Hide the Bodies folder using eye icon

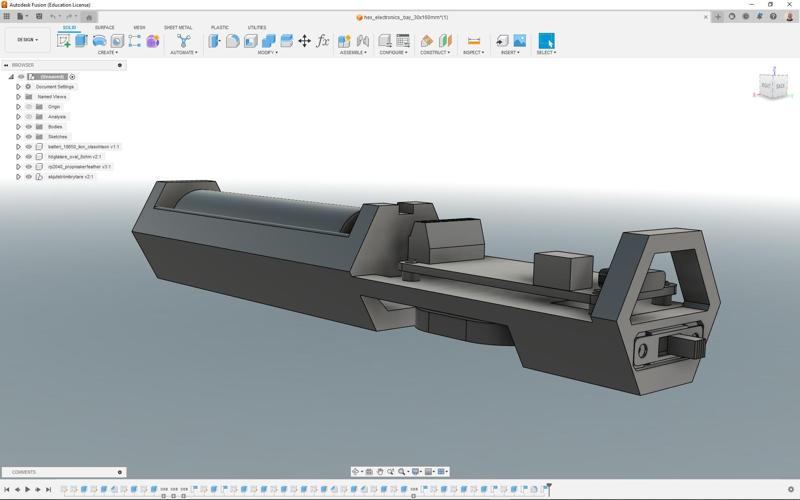tap(29, 127)
